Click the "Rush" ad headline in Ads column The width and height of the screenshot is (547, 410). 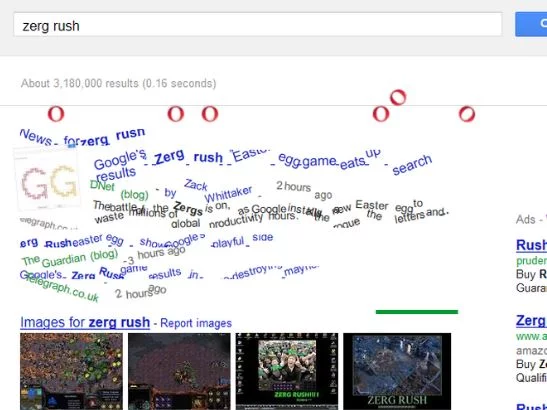531,245
